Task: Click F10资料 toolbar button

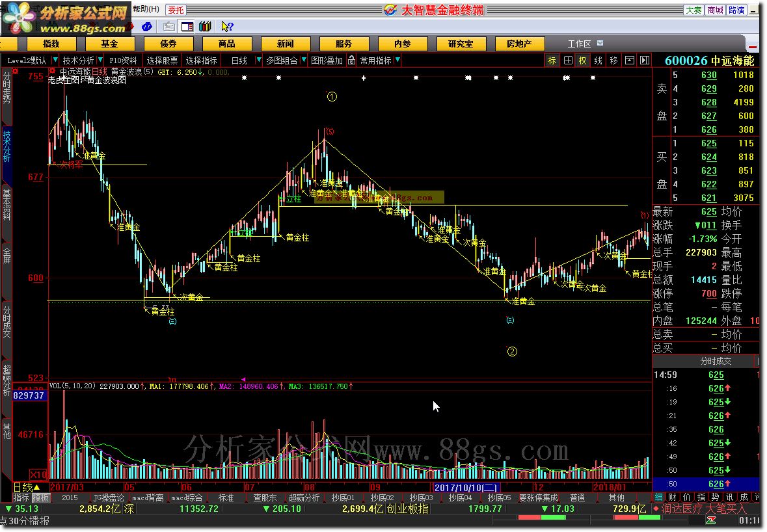Action: pyautogui.click(x=123, y=60)
